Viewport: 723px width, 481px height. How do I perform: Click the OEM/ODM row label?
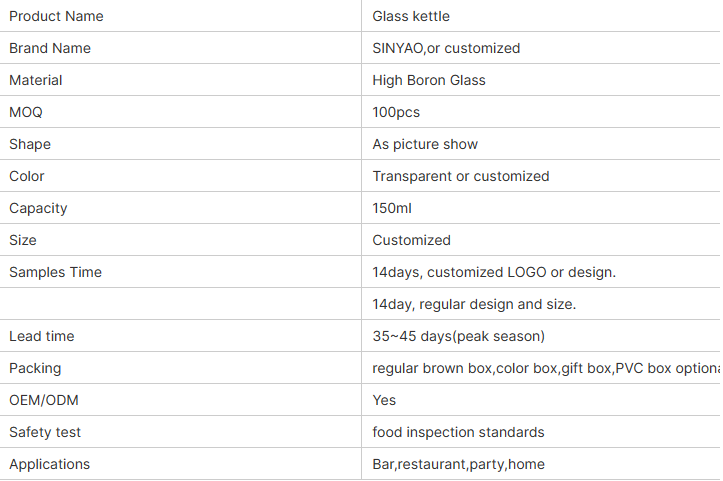[44, 400]
